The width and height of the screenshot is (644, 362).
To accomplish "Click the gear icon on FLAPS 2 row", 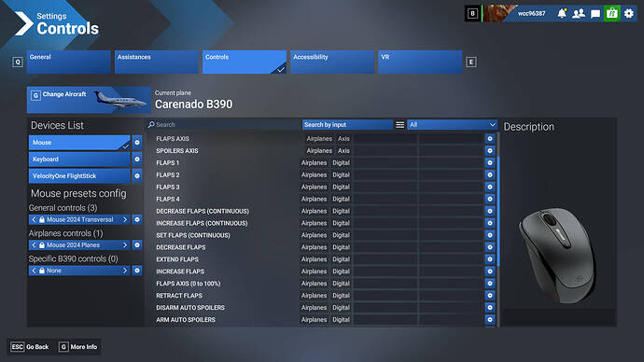I will tap(490, 174).
